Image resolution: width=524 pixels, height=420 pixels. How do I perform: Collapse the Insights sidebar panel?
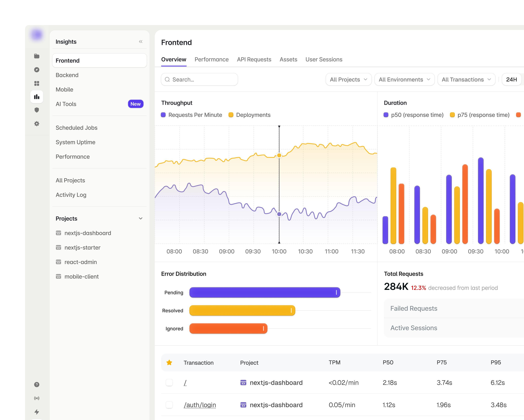pyautogui.click(x=141, y=42)
